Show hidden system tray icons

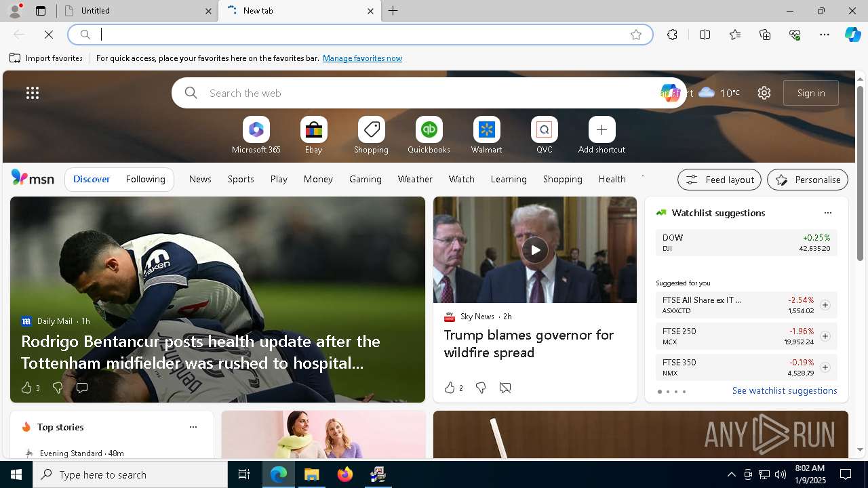[731, 474]
